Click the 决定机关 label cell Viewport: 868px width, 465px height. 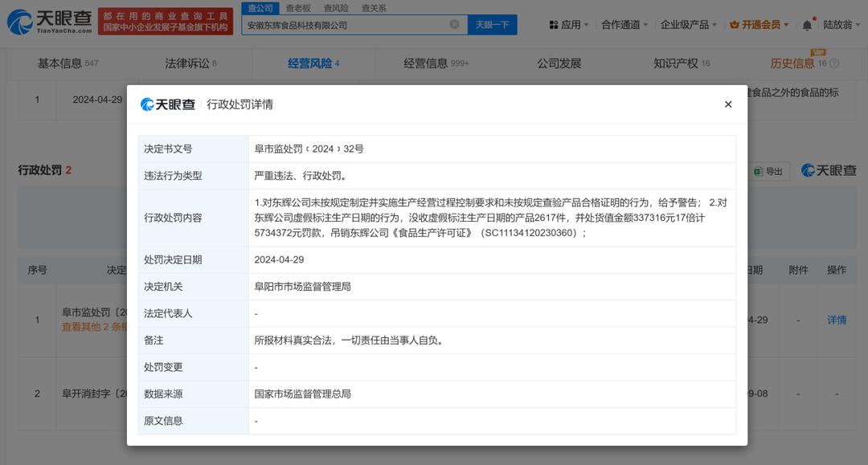click(x=193, y=287)
